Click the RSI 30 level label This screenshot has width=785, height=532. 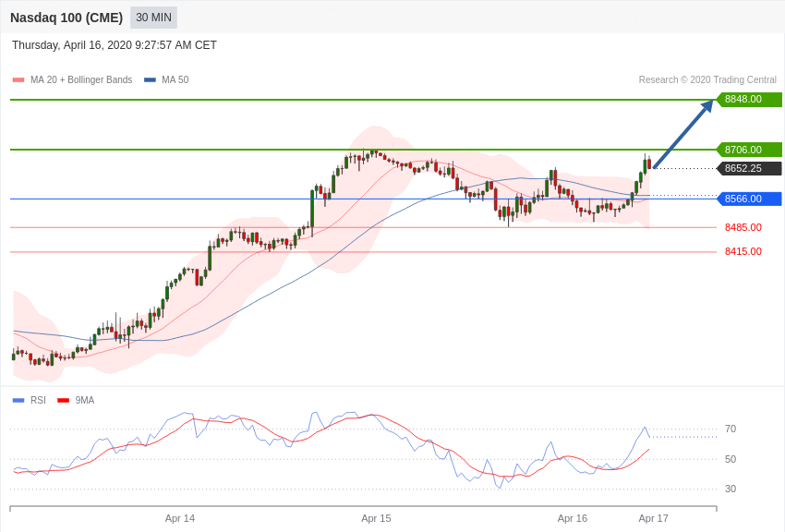pos(731,489)
